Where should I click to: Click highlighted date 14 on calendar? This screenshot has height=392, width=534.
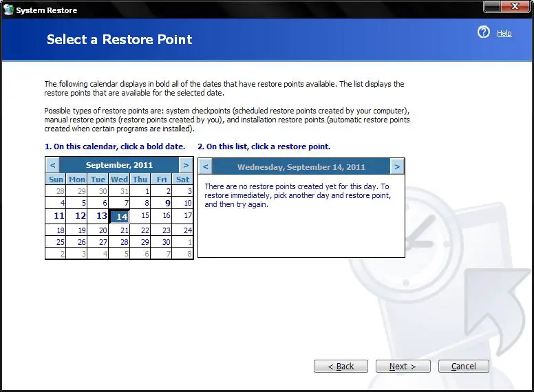120,217
